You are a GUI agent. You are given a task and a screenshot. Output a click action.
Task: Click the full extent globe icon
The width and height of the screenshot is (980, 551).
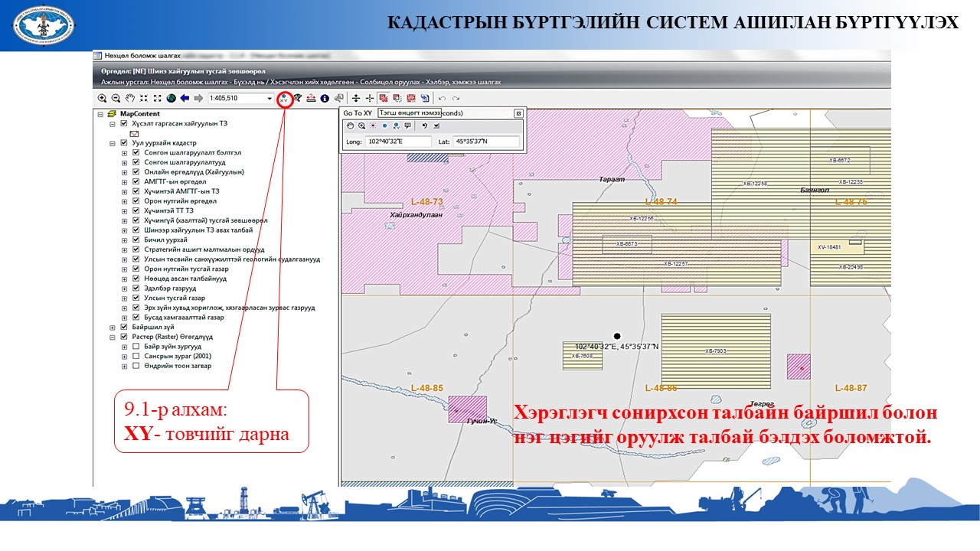[x=171, y=99]
